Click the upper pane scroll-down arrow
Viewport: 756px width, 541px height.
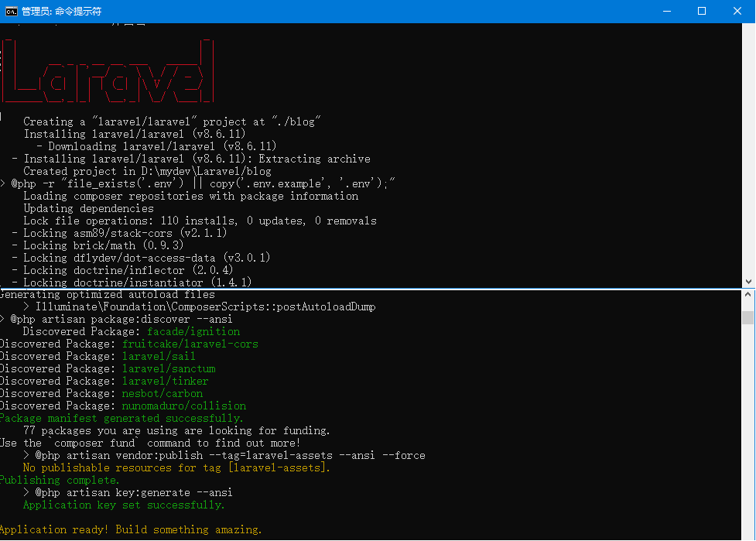point(747,282)
